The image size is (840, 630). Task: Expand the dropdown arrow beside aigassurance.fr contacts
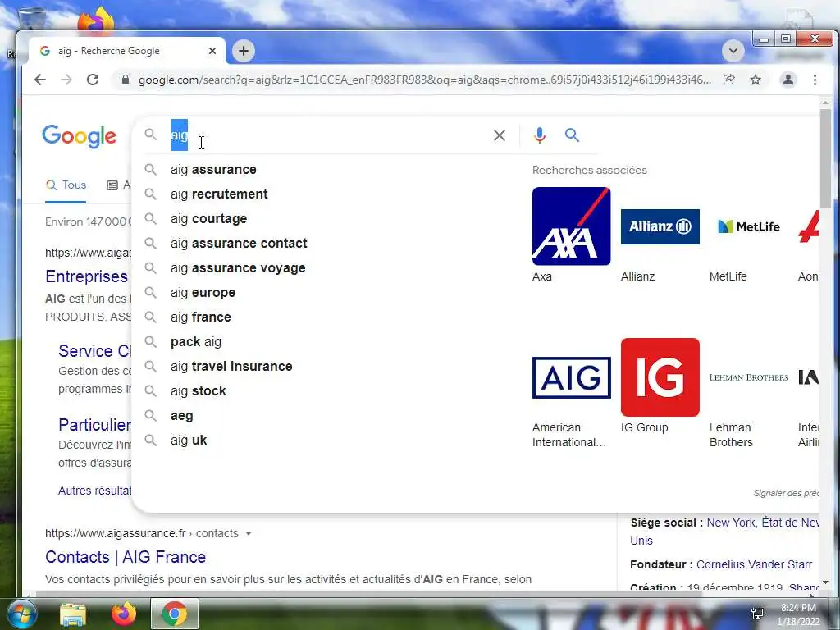coord(248,533)
